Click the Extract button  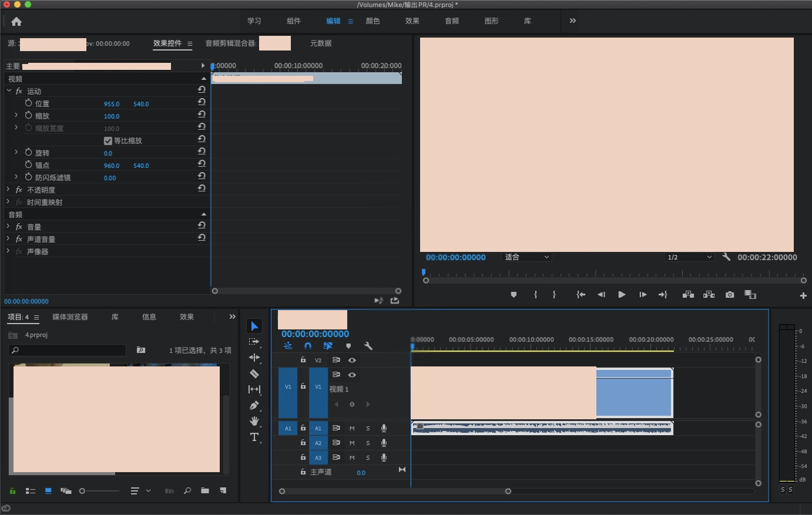pos(709,295)
